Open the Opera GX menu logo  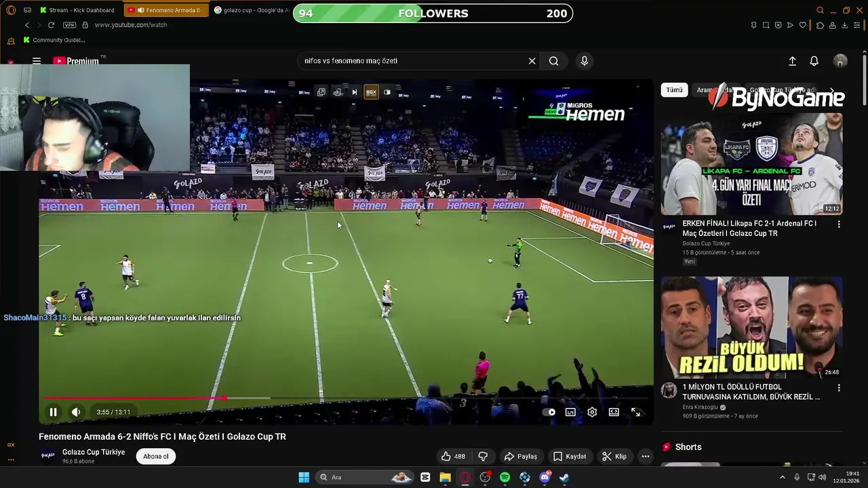point(10,10)
